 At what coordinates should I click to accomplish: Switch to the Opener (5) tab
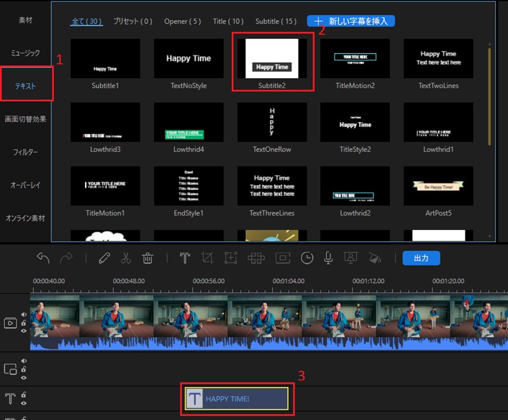point(182,22)
